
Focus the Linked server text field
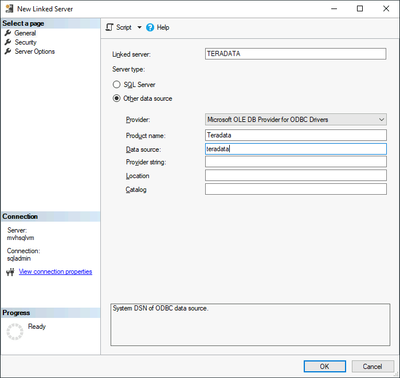(x=296, y=54)
